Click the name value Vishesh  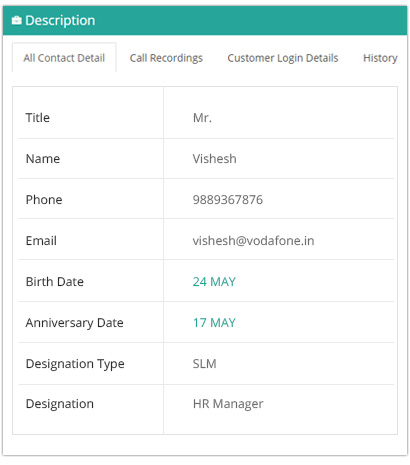pyautogui.click(x=214, y=159)
